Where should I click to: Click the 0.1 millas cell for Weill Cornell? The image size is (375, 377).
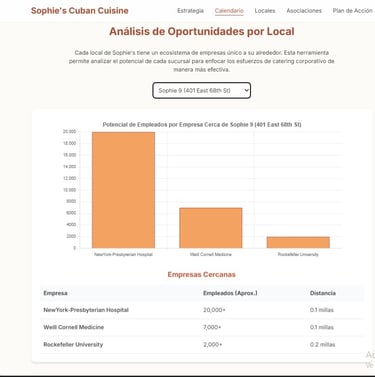pos(322,327)
